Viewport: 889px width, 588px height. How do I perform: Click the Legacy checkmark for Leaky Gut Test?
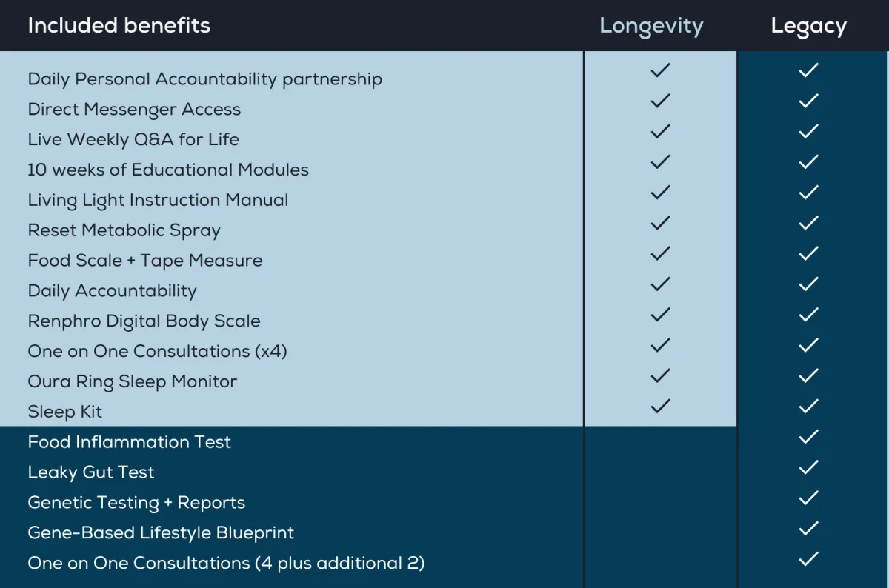808,467
